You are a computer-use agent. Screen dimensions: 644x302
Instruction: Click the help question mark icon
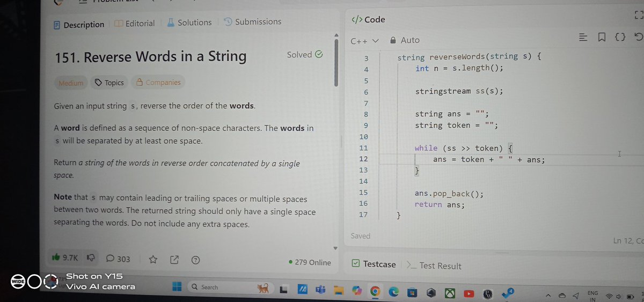pos(196,260)
